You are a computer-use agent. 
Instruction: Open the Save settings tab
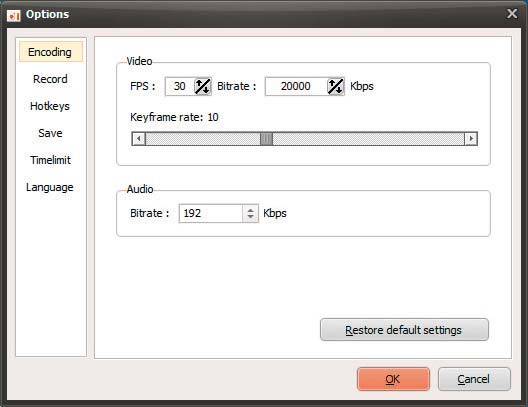(x=51, y=133)
